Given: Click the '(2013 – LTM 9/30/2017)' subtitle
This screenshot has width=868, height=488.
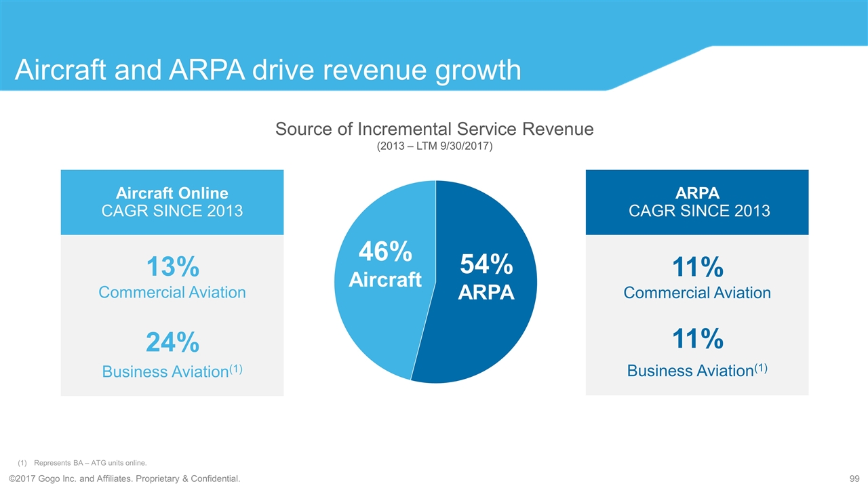Looking at the screenshot, I should 434,147.
